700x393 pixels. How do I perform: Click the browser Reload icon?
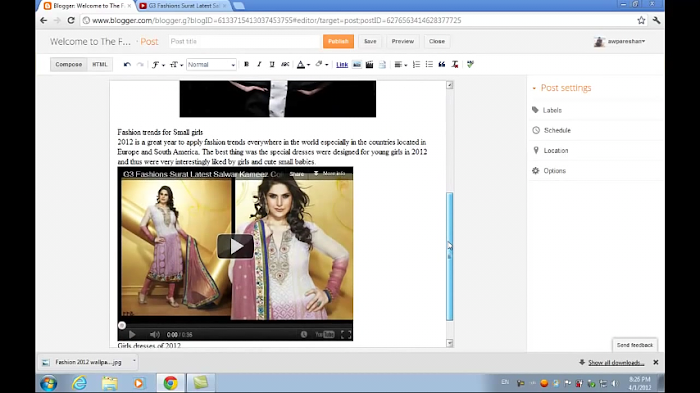tap(71, 20)
